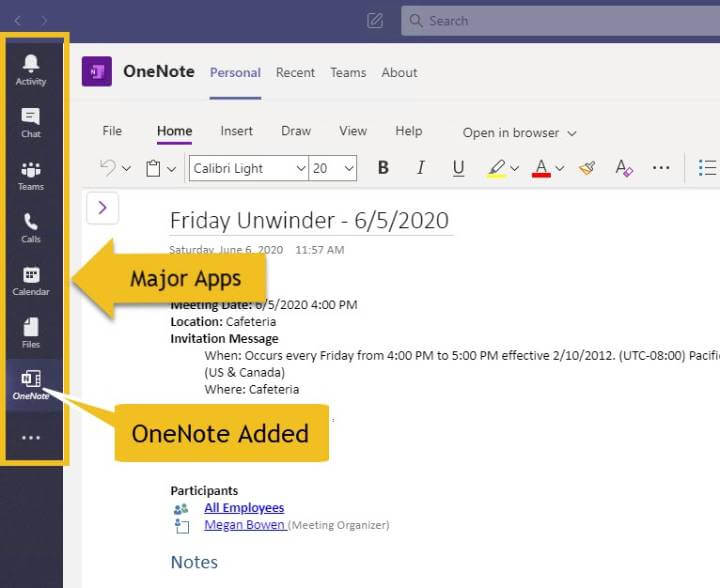Open the About tab

pyautogui.click(x=399, y=73)
